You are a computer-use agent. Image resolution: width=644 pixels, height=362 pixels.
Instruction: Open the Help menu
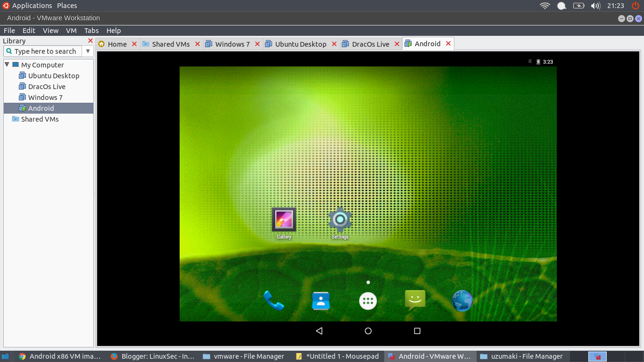(114, 30)
